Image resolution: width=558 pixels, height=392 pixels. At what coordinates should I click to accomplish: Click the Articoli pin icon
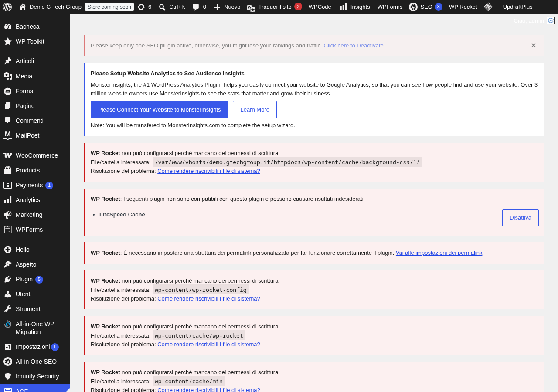pos(8,61)
